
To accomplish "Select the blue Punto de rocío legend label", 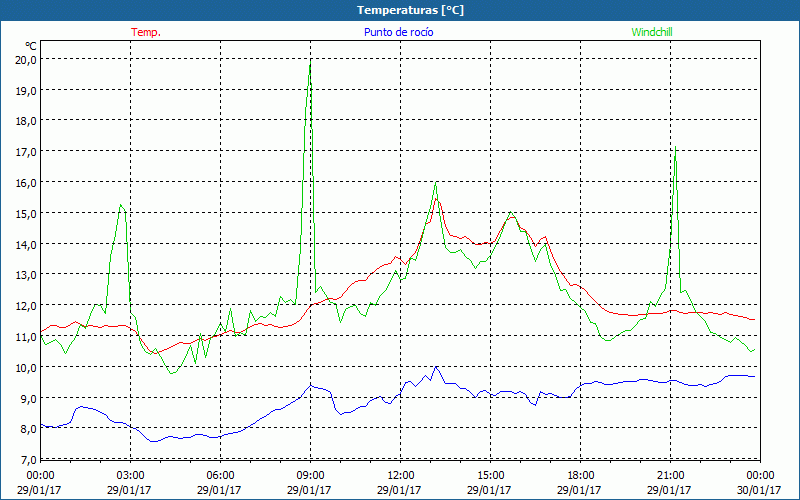I will pos(398,32).
